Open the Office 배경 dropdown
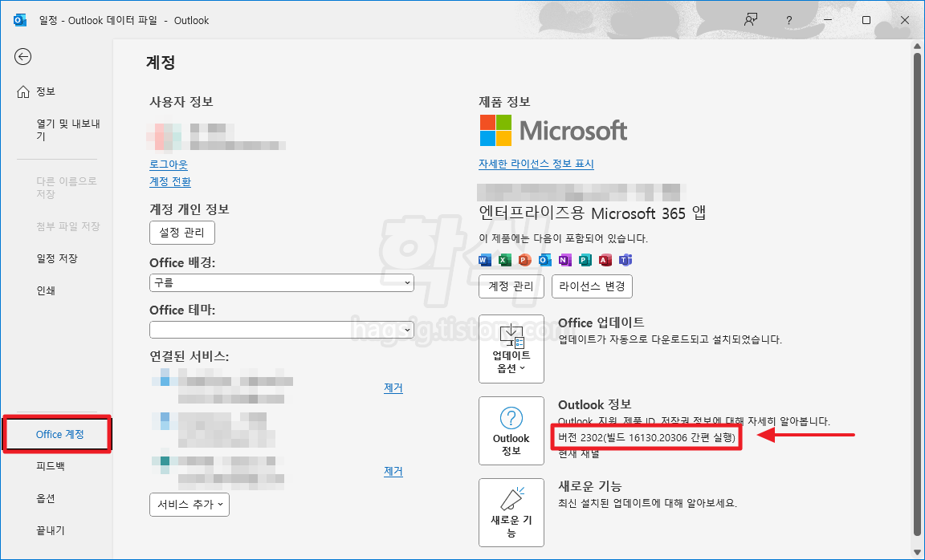This screenshot has height=560, width=925. pos(281,283)
